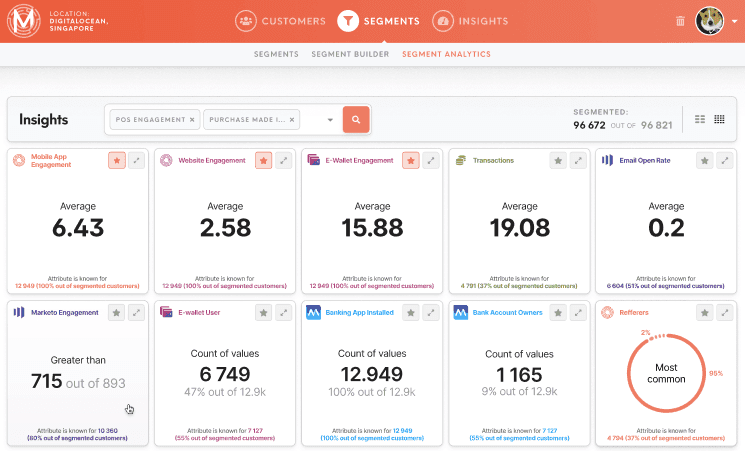Unfavorite the Mobile App Engagement card

click(117, 160)
